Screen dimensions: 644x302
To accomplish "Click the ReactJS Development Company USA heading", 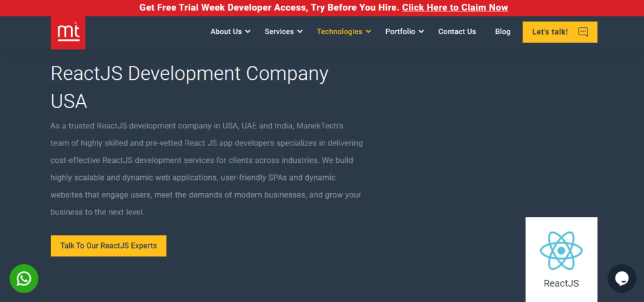I will 189,87.
